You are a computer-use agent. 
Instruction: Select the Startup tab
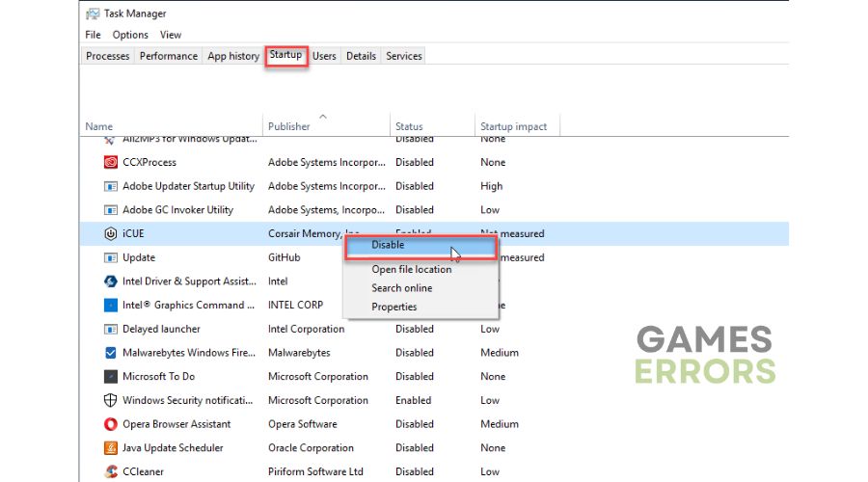point(285,55)
